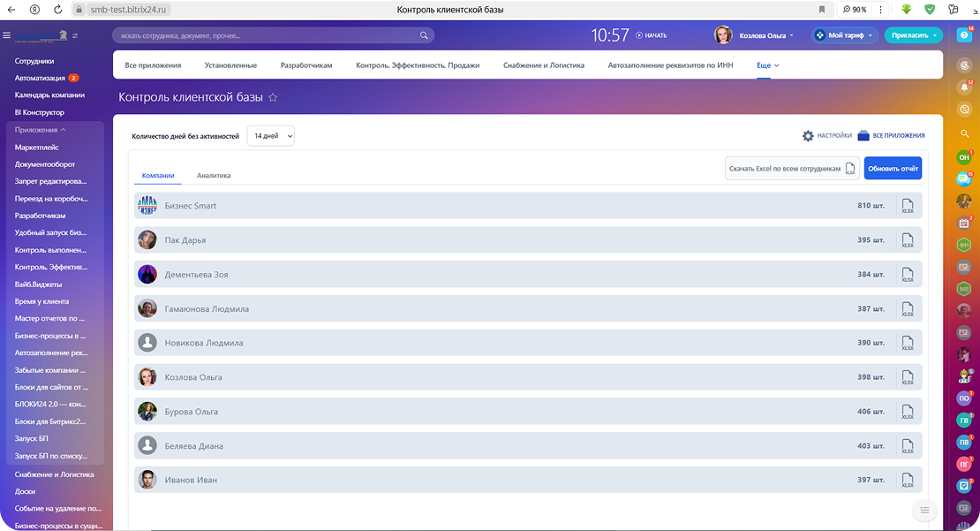Download XLSX for Бурова Ольга row
This screenshot has width=980, height=531.
[x=908, y=412]
